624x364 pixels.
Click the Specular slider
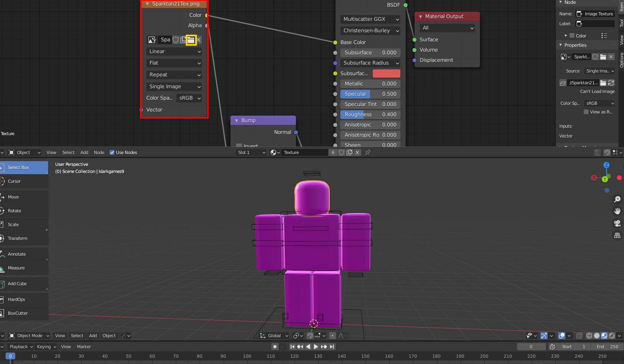click(370, 94)
